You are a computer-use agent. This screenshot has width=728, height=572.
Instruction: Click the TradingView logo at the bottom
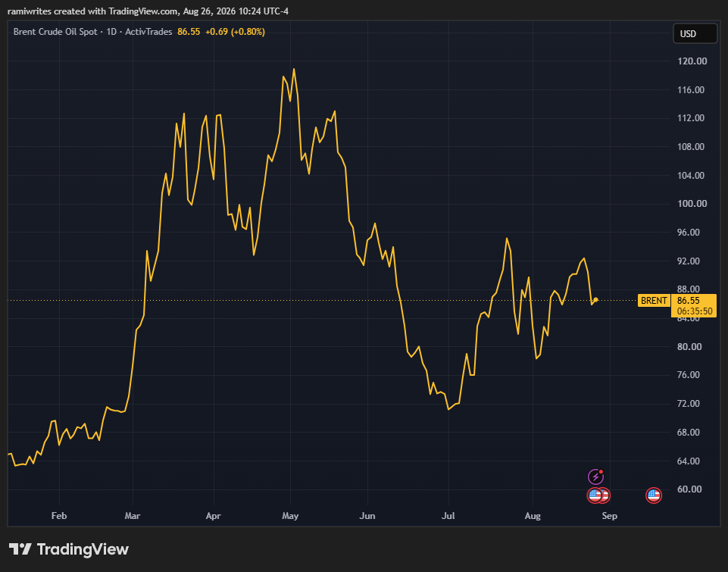[x=69, y=549]
